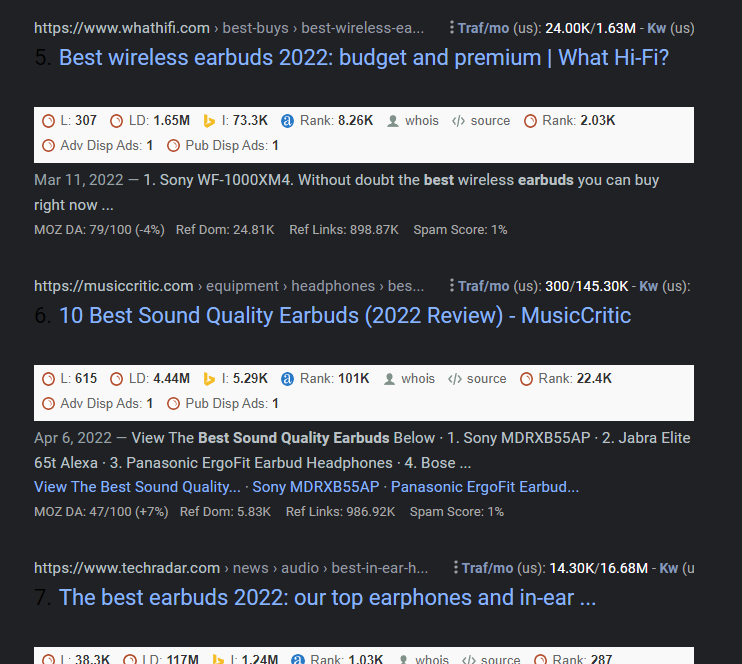Open the MusicCritic 10 Best Sound Quality Earbuds result
The image size is (742, 664).
tap(344, 316)
